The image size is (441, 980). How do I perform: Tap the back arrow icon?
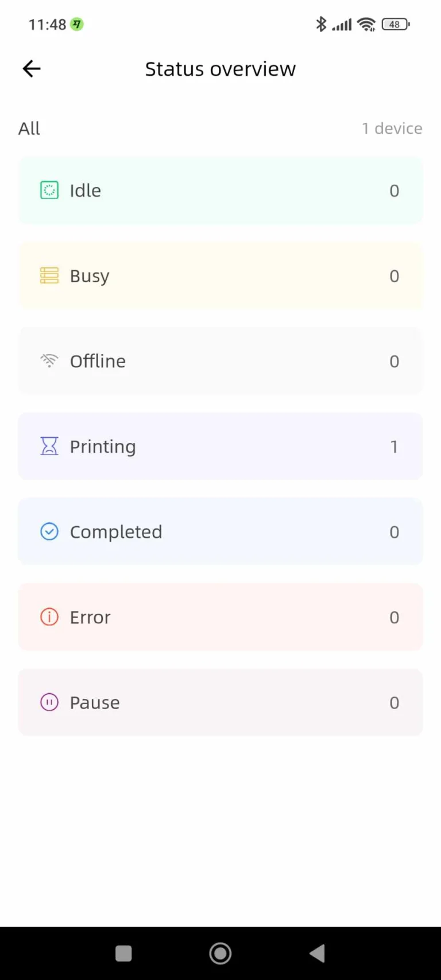point(32,69)
